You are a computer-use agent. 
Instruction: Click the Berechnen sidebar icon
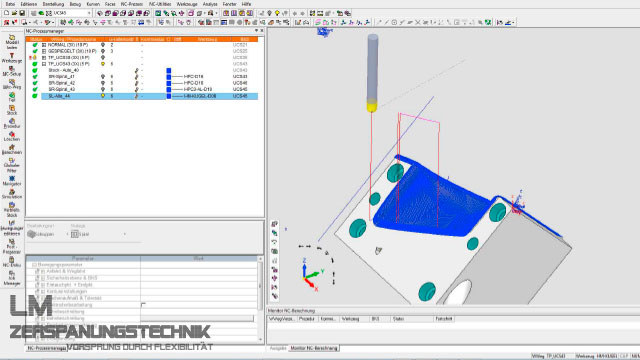tap(12, 149)
